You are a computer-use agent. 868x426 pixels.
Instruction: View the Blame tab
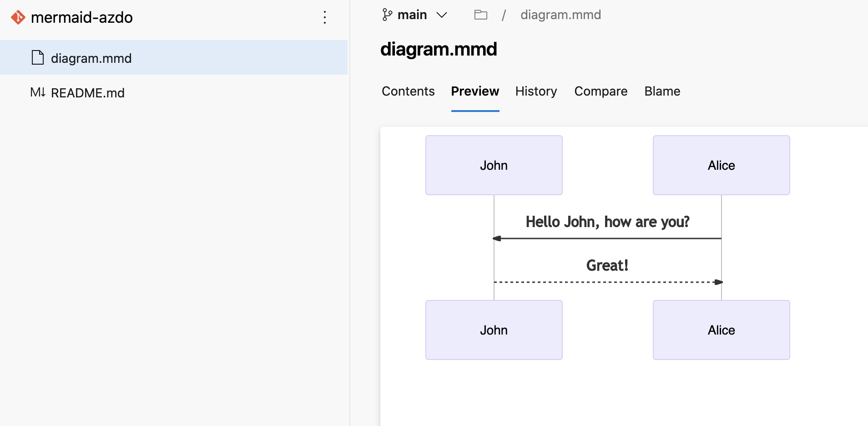click(662, 91)
